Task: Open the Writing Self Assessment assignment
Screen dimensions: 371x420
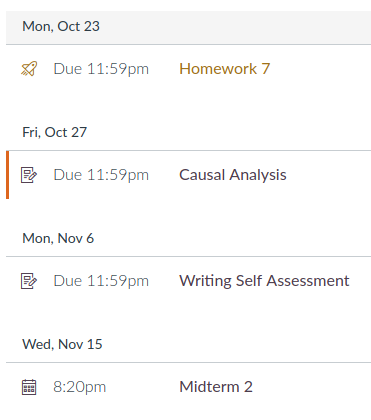Action: (x=264, y=281)
